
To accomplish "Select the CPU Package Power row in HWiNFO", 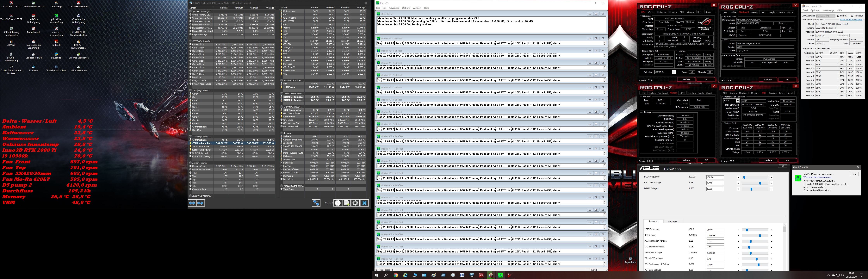I will (x=232, y=143).
